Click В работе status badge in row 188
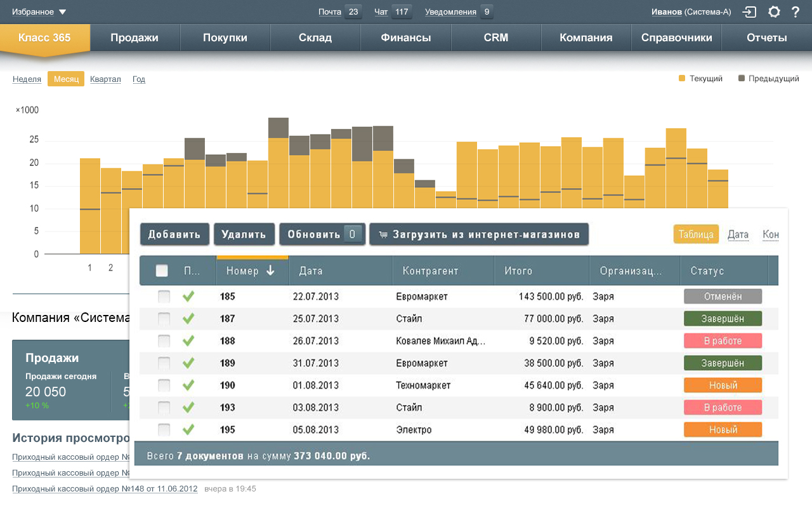 [x=723, y=341]
